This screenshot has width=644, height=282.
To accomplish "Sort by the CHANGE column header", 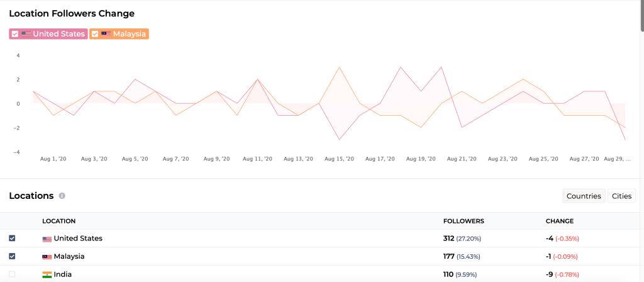I will (559, 221).
